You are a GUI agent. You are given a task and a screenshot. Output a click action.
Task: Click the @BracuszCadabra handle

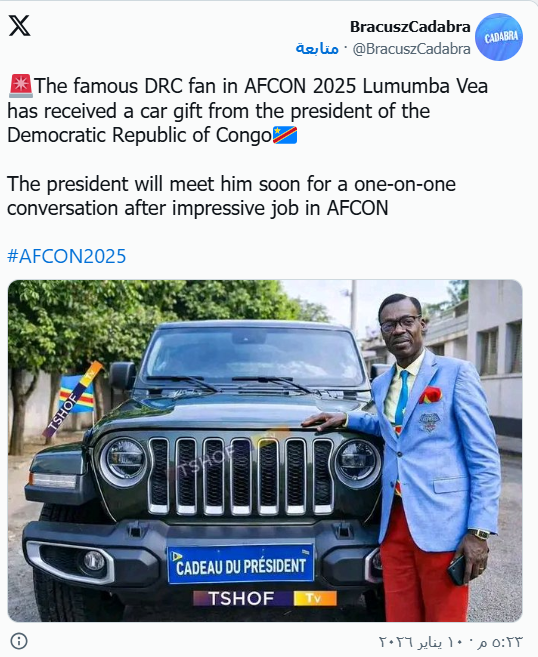(411, 49)
